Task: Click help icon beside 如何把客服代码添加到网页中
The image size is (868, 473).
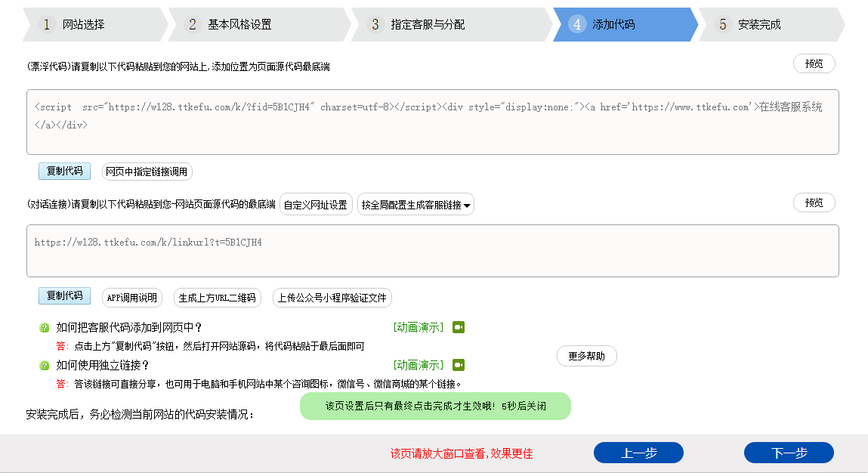Action: pyautogui.click(x=45, y=328)
